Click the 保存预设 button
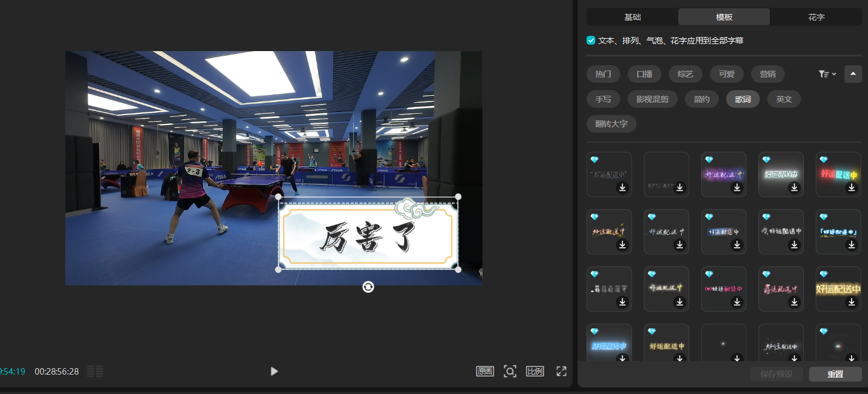Image resolution: width=868 pixels, height=394 pixels. 776,374
